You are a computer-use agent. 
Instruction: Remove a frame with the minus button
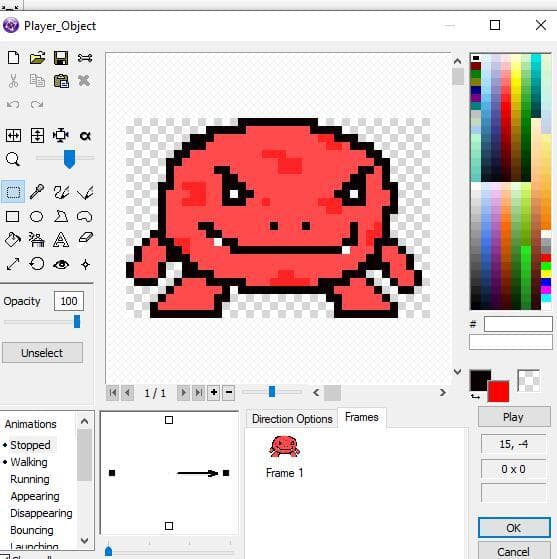pyautogui.click(x=229, y=393)
